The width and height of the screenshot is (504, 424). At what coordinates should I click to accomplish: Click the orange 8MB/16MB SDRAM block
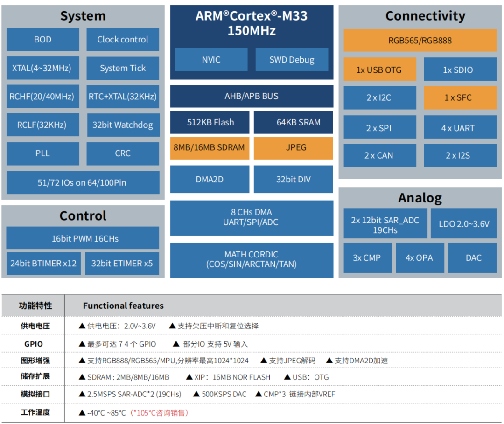click(x=210, y=148)
